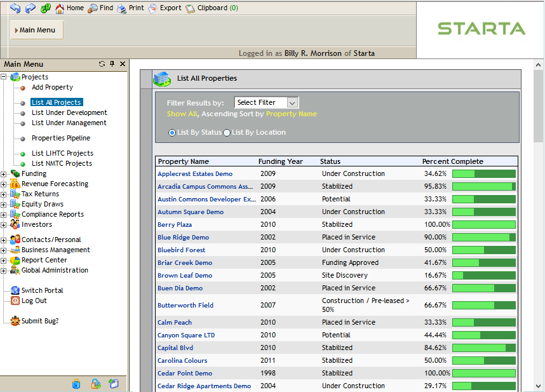The image size is (545, 392).
Task: Pin the Main Menu panel
Action: click(111, 64)
